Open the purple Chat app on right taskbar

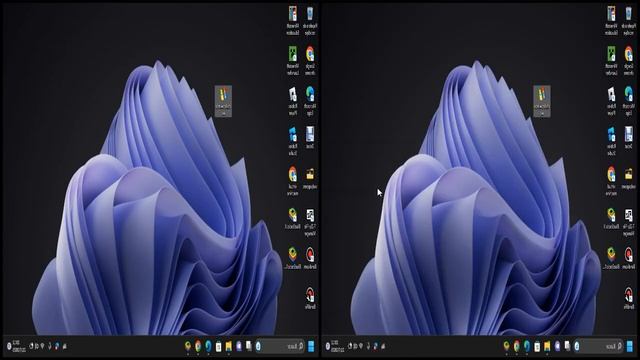[558, 347]
